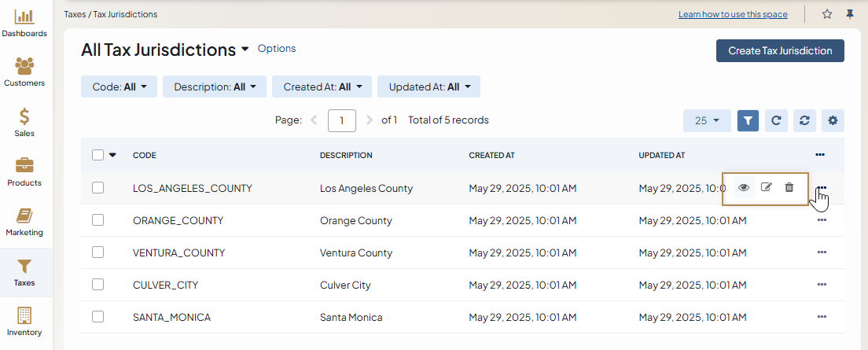868x350 pixels.
Task: Expand the Code: All filter dropdown
Action: pos(119,87)
